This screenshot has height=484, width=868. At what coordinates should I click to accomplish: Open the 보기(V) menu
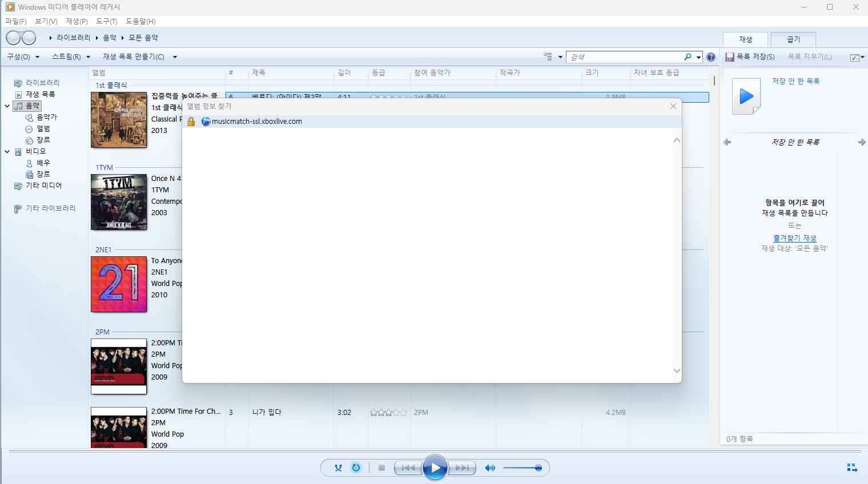pos(46,21)
